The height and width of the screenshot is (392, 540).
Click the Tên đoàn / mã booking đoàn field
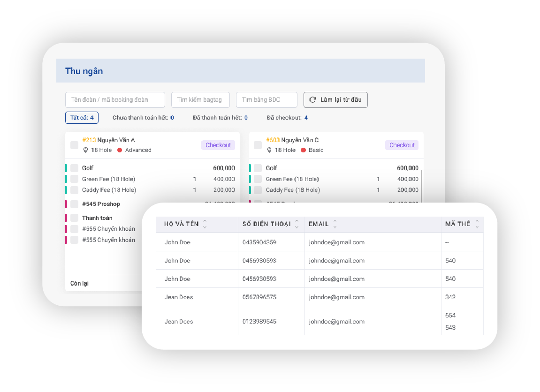[115, 100]
